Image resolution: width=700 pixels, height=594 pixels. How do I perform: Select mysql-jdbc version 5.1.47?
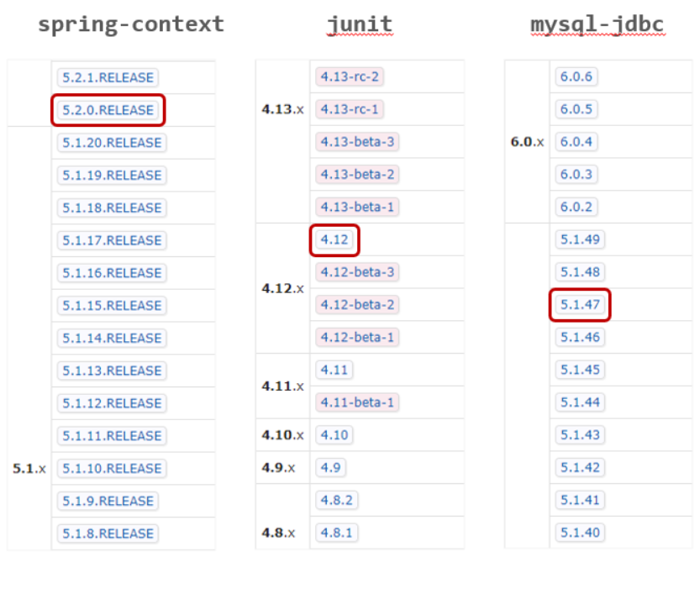(x=580, y=305)
